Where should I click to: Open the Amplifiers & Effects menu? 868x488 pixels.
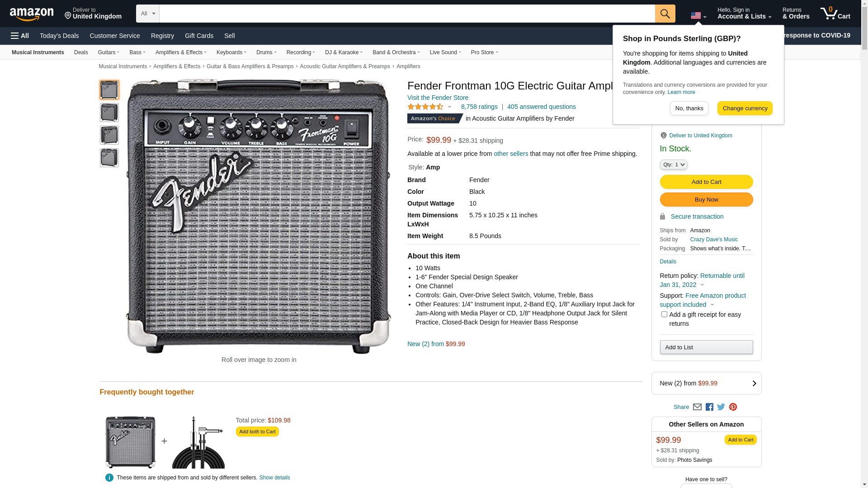(181, 52)
